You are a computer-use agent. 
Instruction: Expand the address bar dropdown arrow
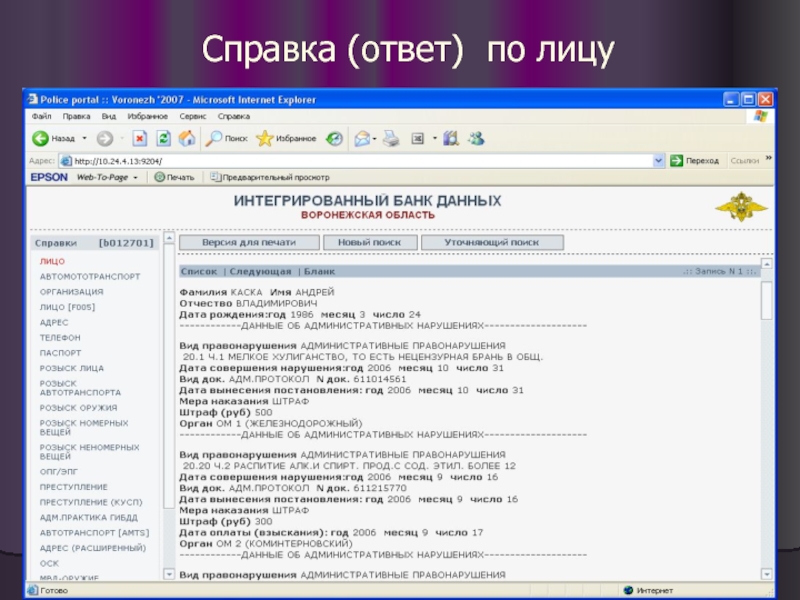pyautogui.click(x=659, y=160)
